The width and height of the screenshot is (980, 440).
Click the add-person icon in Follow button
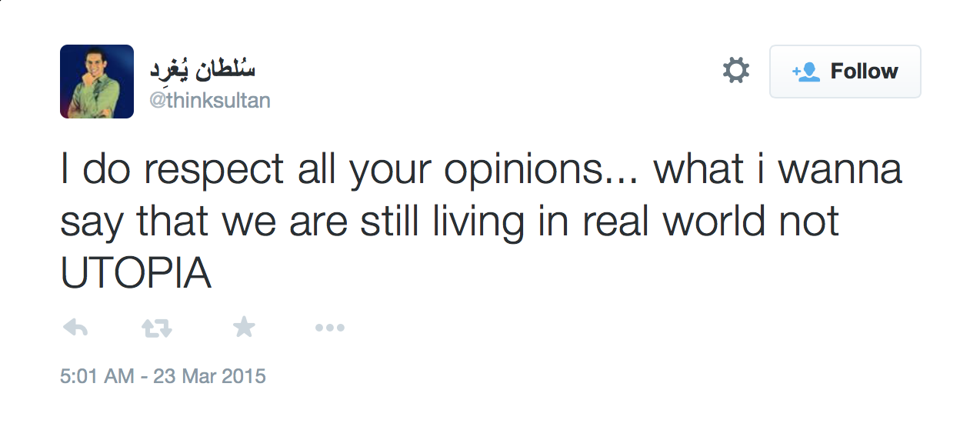[805, 72]
